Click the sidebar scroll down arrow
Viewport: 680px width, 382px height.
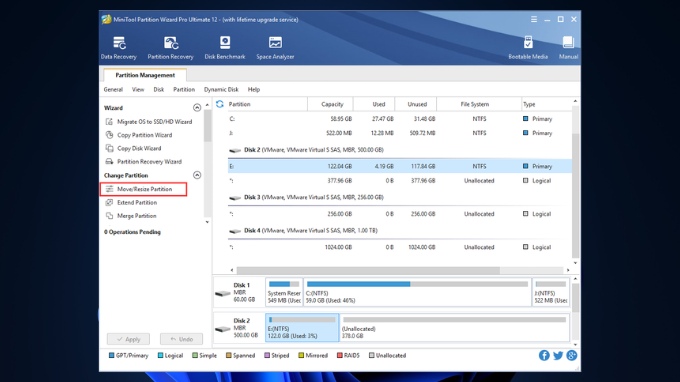(x=207, y=222)
